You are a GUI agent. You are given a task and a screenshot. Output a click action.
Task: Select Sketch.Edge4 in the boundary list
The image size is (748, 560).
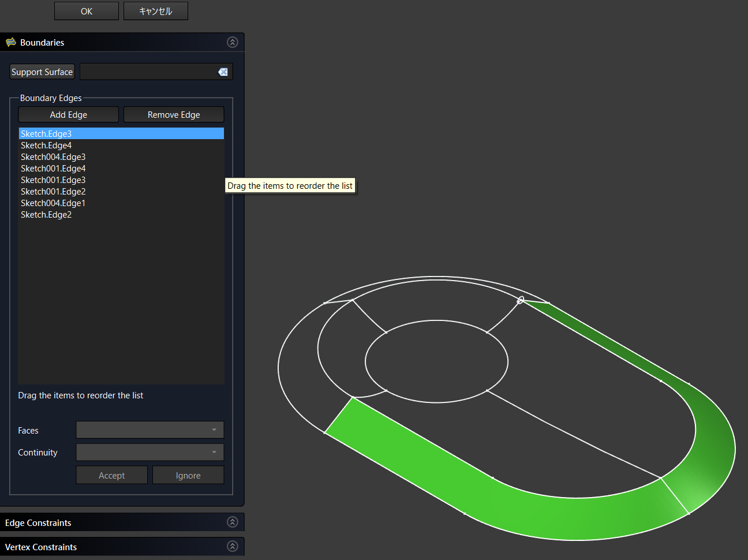tap(46, 145)
